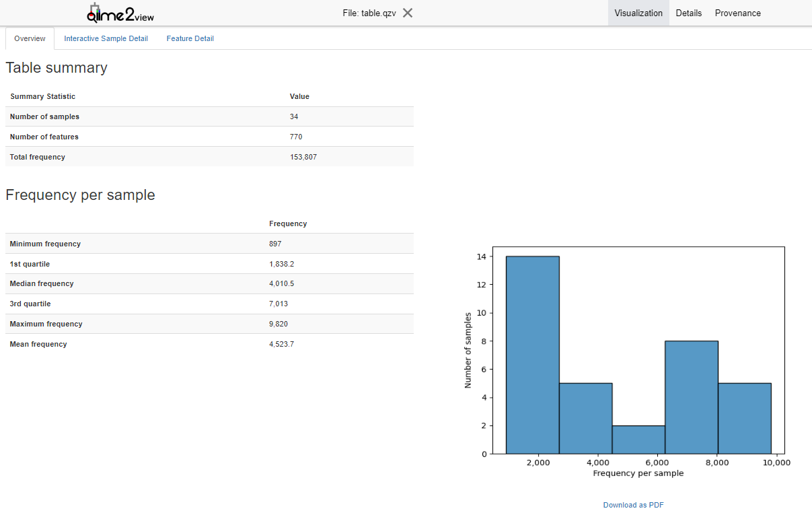
Task: Click the Table summary heading
Action: [x=57, y=68]
